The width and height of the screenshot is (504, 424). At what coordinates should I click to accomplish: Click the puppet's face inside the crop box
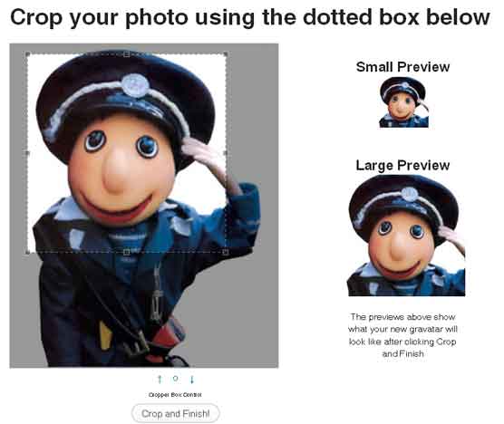click(122, 167)
